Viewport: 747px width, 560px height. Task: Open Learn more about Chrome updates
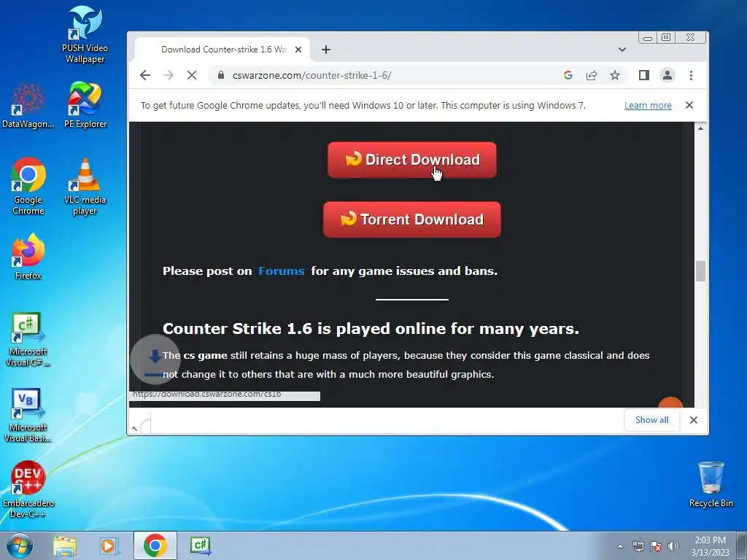click(x=648, y=105)
